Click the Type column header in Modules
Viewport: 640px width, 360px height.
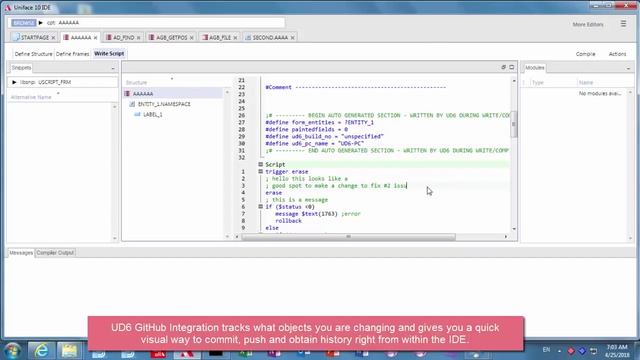[x=538, y=82]
